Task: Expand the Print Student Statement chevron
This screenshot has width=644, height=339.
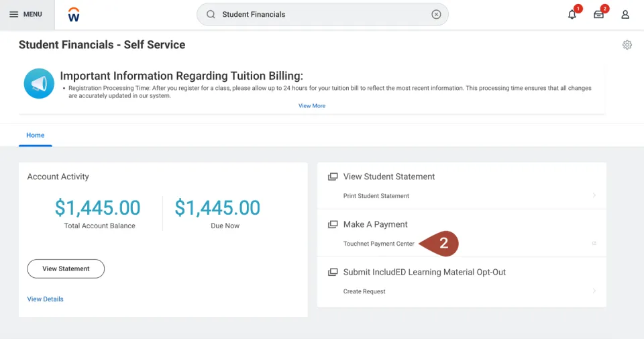Action: (x=594, y=195)
